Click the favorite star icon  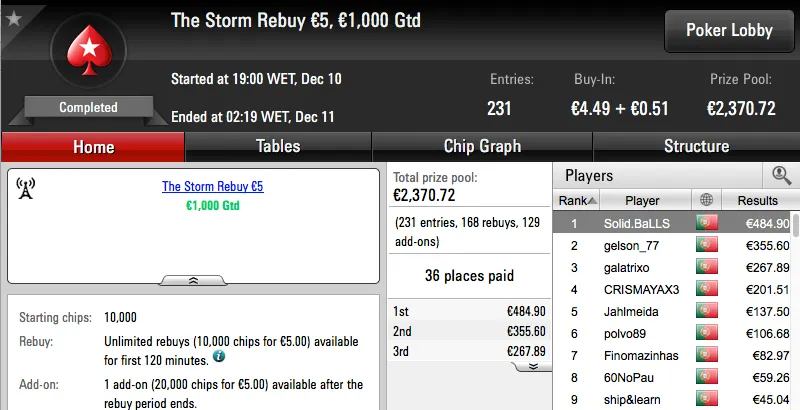[x=13, y=16]
